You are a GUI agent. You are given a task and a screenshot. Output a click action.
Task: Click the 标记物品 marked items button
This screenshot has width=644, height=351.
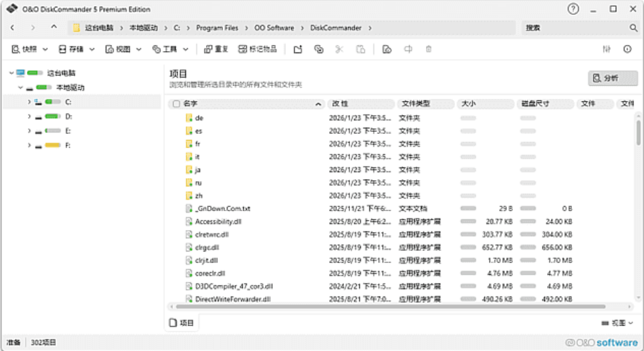(x=258, y=49)
